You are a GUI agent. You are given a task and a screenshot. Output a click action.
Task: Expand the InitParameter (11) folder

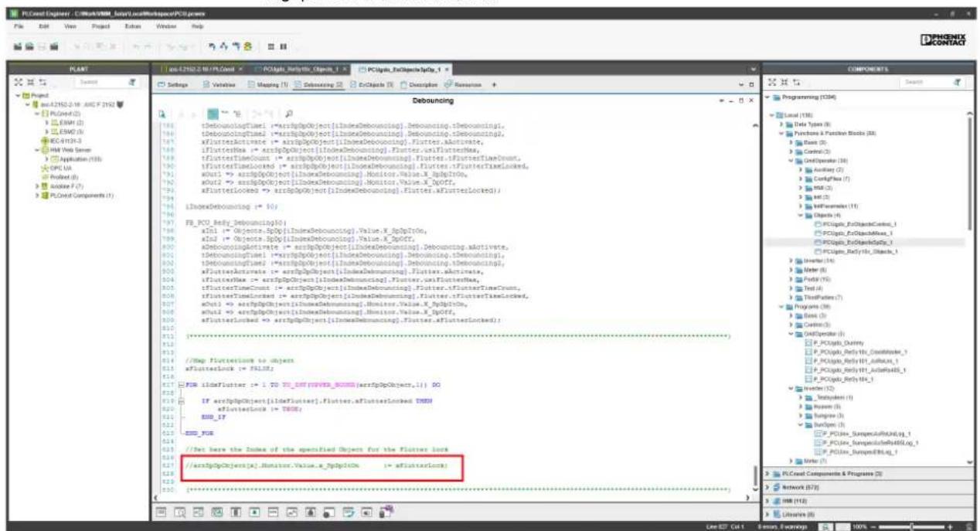[x=800, y=206]
